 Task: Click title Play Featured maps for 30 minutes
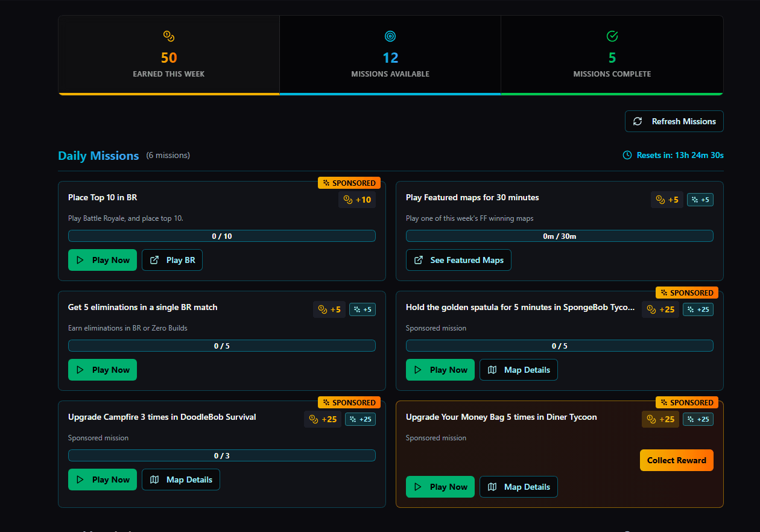[472, 197]
